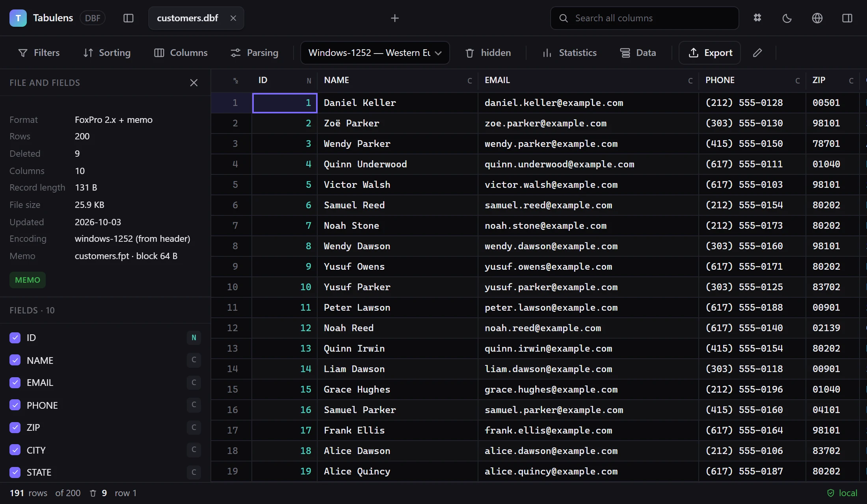Select cell Peter Lawson

coord(398,308)
